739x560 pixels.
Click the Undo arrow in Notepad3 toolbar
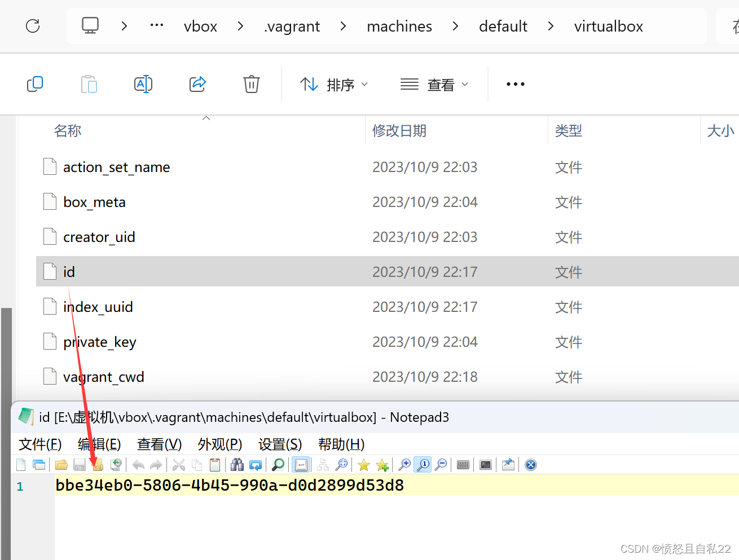[138, 465]
